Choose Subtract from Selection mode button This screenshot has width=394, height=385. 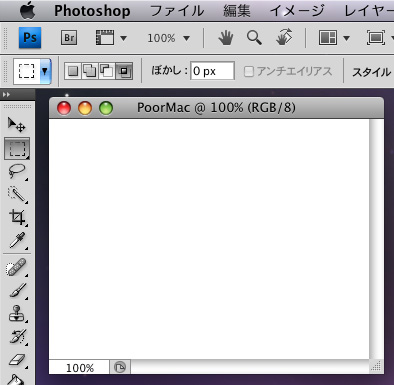point(107,71)
